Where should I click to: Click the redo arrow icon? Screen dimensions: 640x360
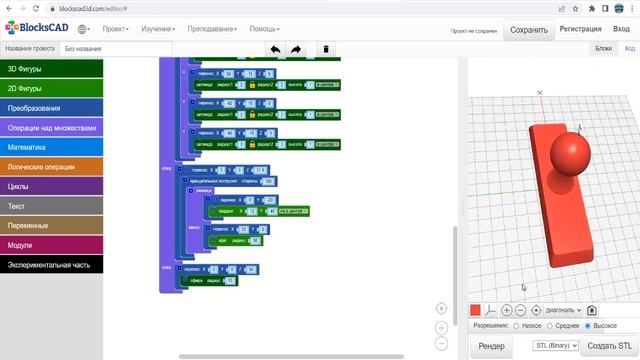(296, 49)
